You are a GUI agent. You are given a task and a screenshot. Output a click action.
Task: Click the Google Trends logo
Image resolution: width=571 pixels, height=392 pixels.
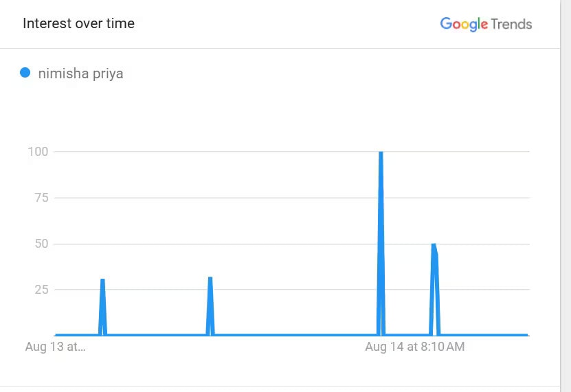[486, 24]
